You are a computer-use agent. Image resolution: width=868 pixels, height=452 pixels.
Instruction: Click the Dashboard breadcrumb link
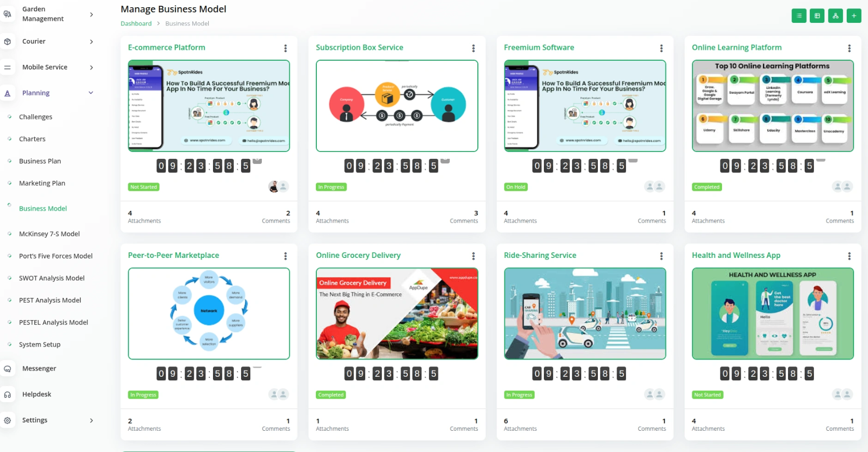tap(136, 23)
